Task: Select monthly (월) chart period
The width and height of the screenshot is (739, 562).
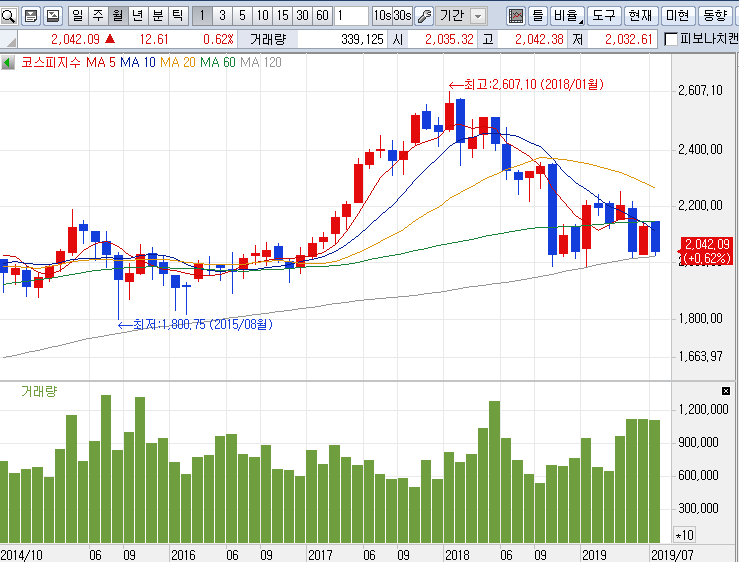Action: [x=117, y=16]
